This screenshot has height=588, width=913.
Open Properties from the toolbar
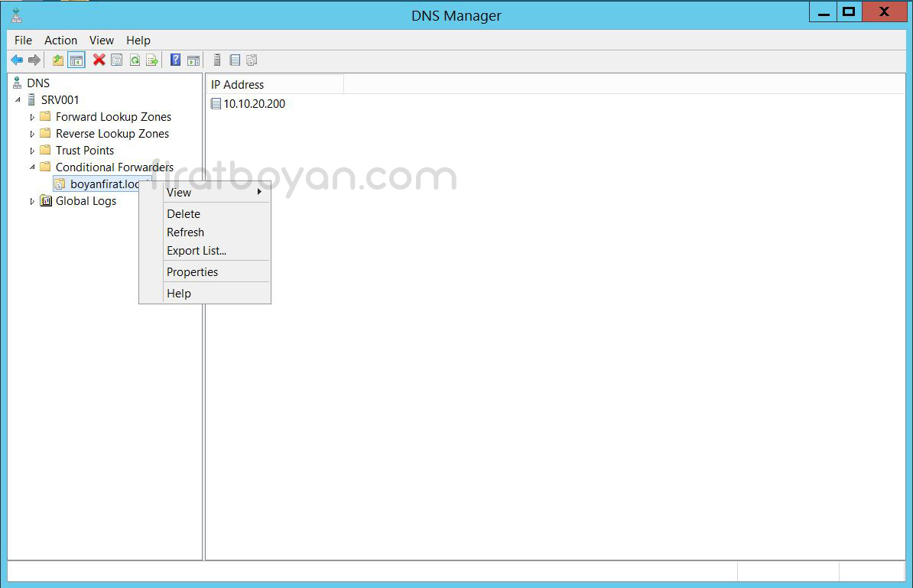click(116, 60)
